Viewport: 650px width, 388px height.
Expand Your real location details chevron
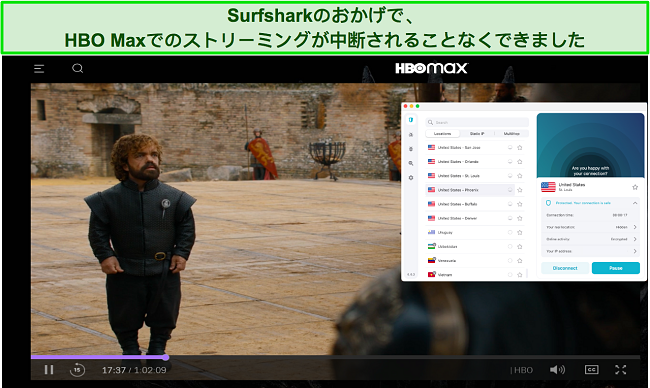click(635, 227)
